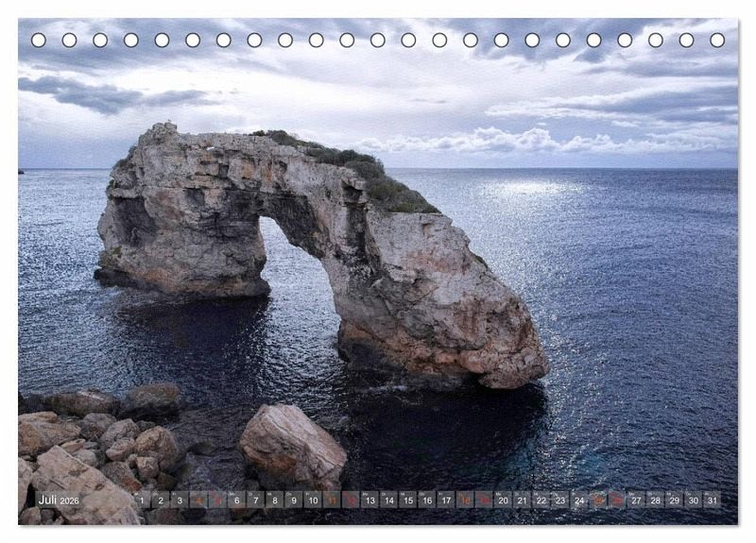Select day 29 in the calendar strip
This screenshot has height=543, width=756.
[675, 500]
